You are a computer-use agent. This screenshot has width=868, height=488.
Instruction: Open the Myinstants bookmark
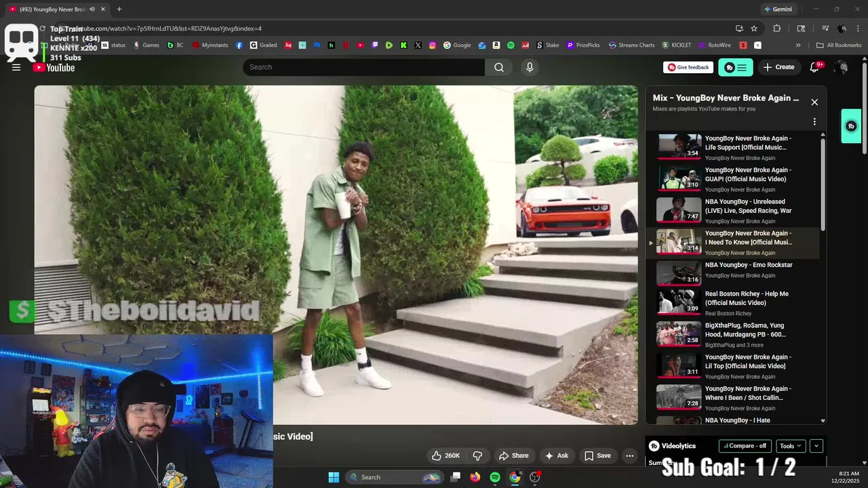point(210,45)
